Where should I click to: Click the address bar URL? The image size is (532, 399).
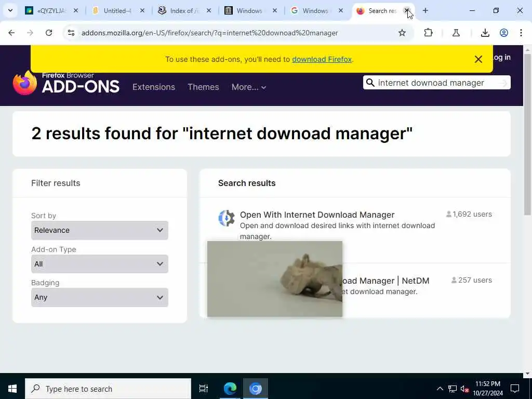click(210, 33)
